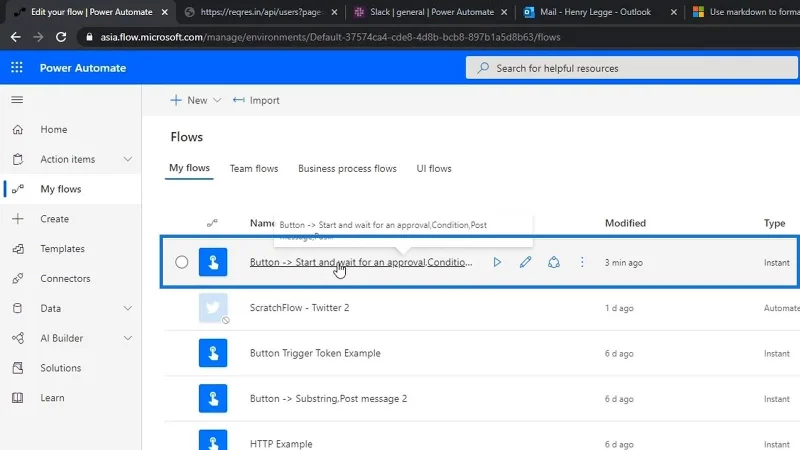Edit the approval flow pencil icon
This screenshot has height=450, width=800.
[x=525, y=262]
